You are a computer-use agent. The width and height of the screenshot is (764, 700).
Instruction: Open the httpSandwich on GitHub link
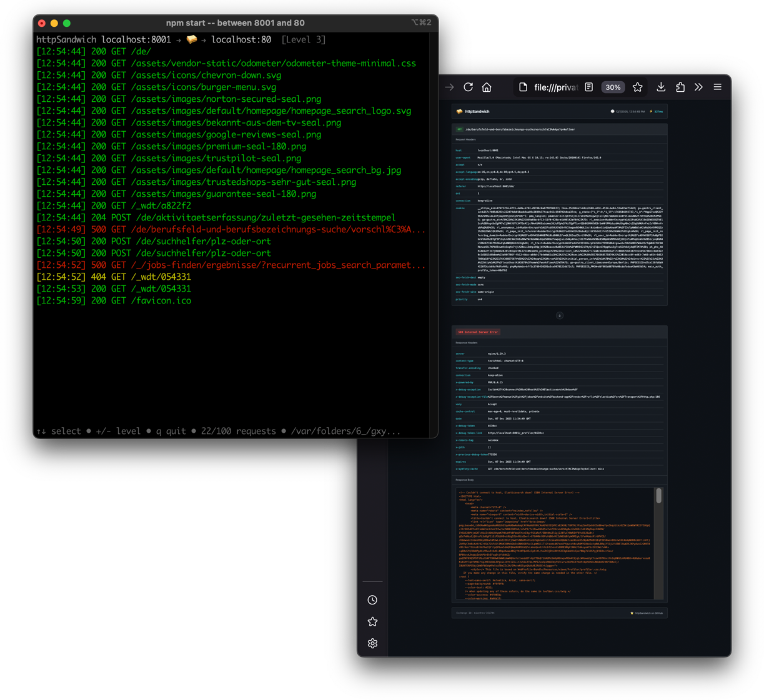[x=648, y=613]
